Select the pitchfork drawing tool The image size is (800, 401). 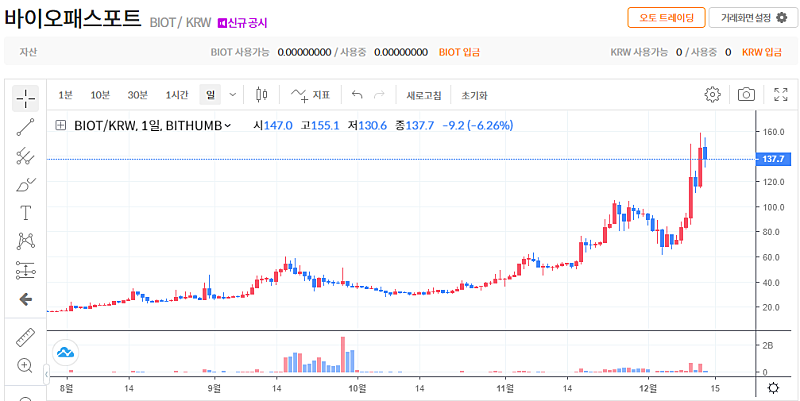[x=26, y=156]
